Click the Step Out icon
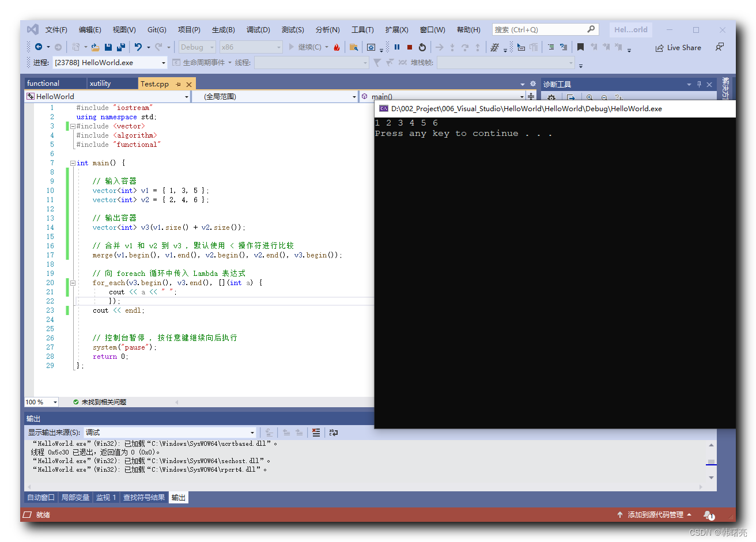The image size is (756, 542). tap(478, 47)
